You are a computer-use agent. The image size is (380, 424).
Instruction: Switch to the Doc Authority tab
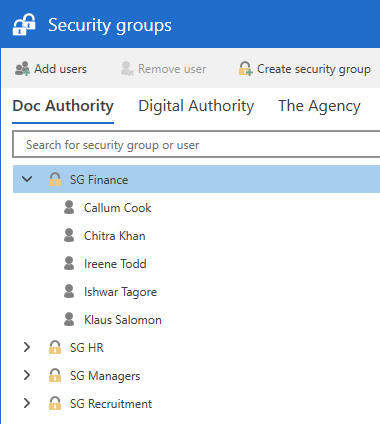point(63,106)
